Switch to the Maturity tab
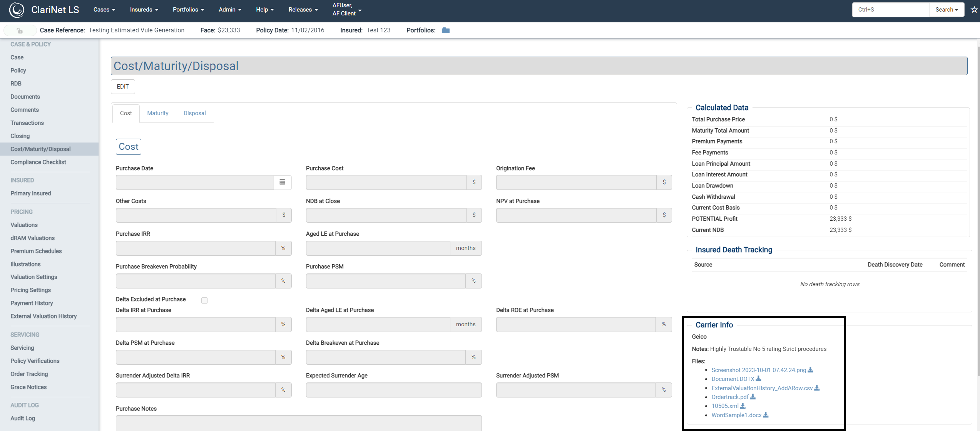 pos(158,113)
